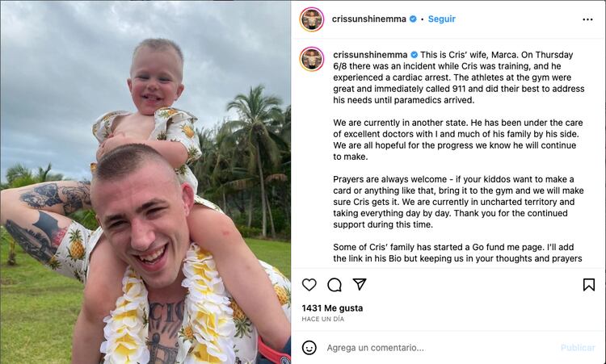Click the post photo of the father and child
The height and width of the screenshot is (364, 606).
(145, 182)
